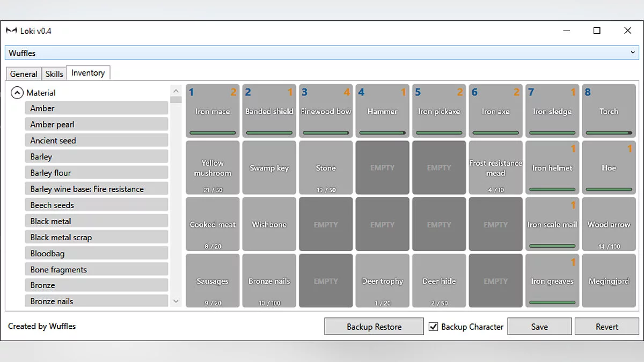Choose Amber pearl in the material list

point(96,124)
